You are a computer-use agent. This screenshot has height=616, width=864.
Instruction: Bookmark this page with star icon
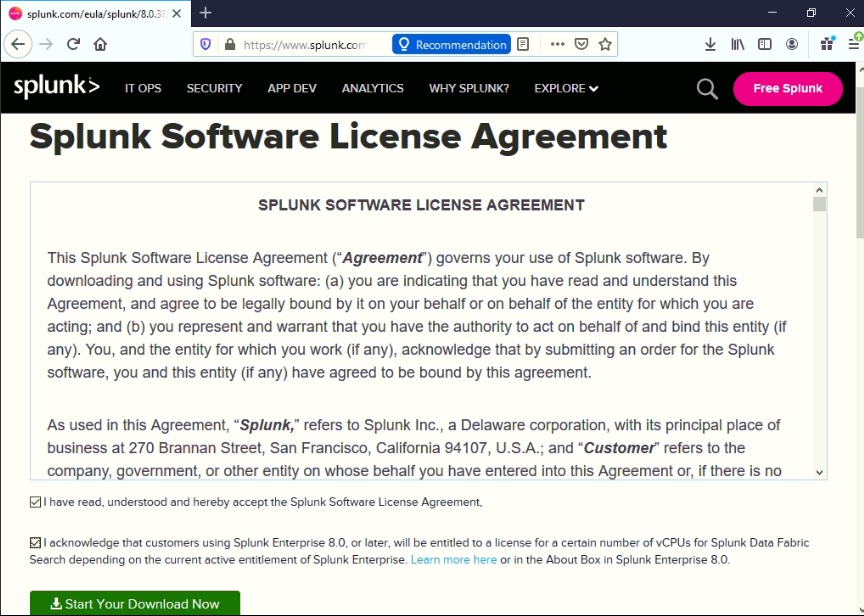[605, 44]
